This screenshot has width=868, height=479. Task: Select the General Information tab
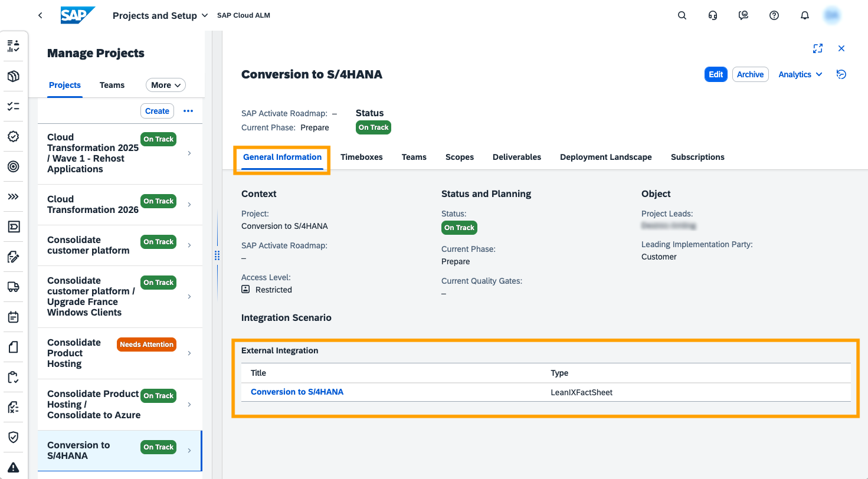pyautogui.click(x=282, y=157)
